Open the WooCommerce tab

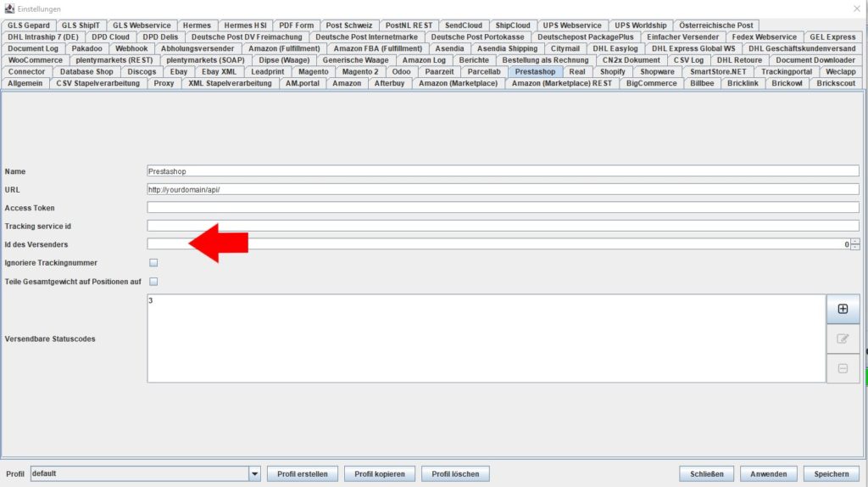tap(35, 60)
